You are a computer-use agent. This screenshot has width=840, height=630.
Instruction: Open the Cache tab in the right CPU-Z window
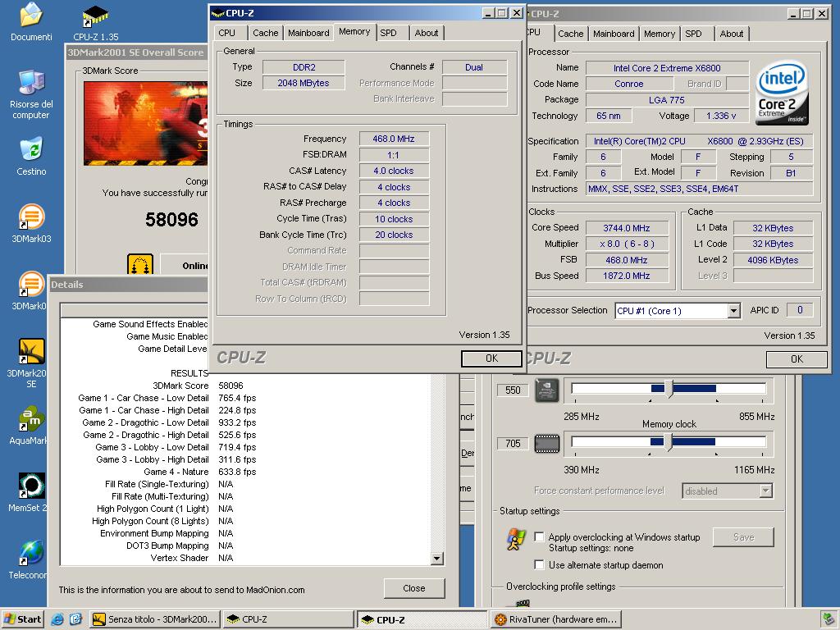[571, 34]
